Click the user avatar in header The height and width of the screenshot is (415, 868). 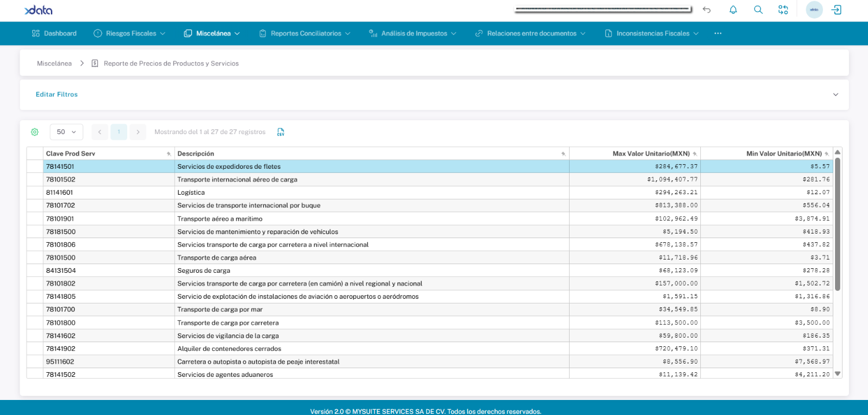pos(814,10)
